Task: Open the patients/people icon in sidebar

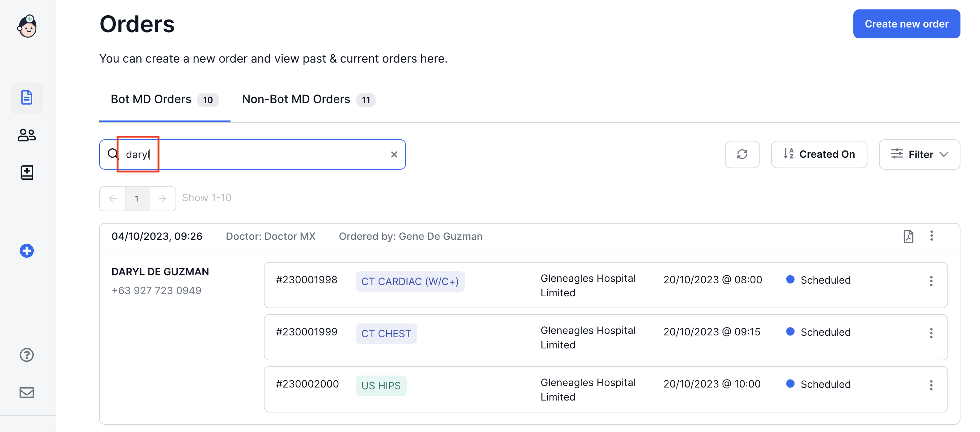Action: 27,135
